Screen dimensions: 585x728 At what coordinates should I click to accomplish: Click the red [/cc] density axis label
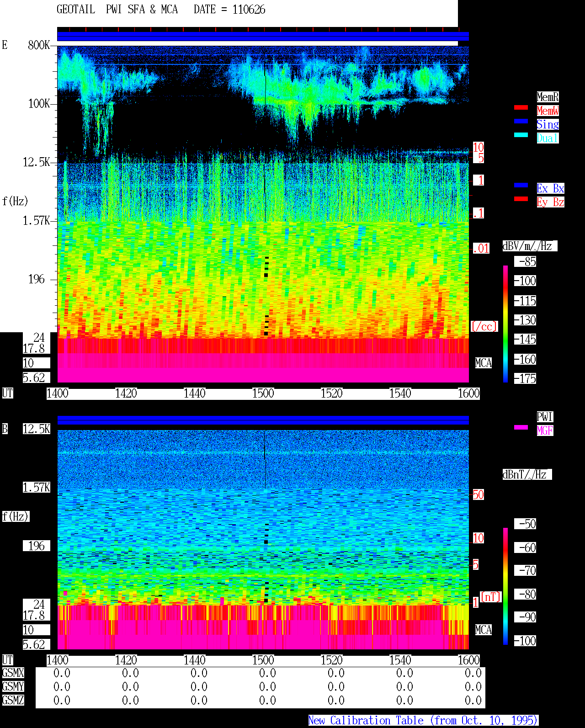pos(484,326)
